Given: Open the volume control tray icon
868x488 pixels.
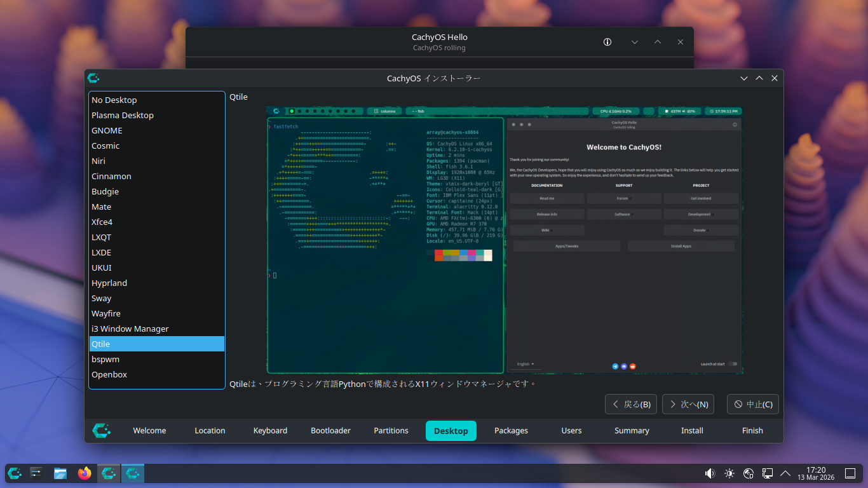Looking at the screenshot, I should [x=710, y=473].
